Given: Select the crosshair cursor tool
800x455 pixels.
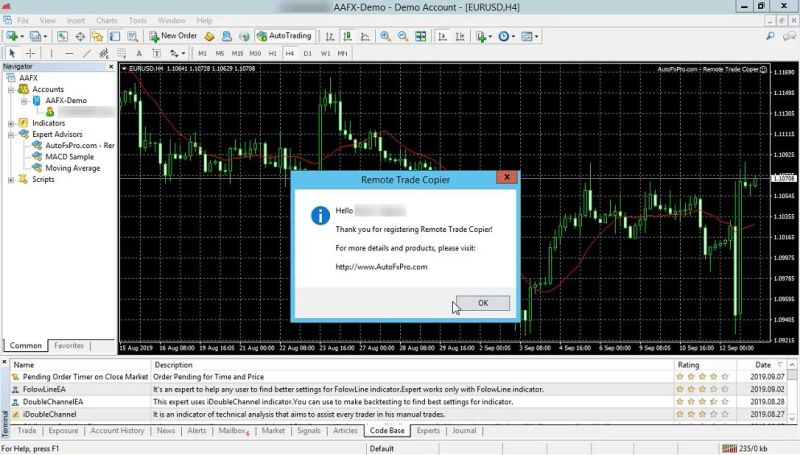Looking at the screenshot, I should point(31,53).
